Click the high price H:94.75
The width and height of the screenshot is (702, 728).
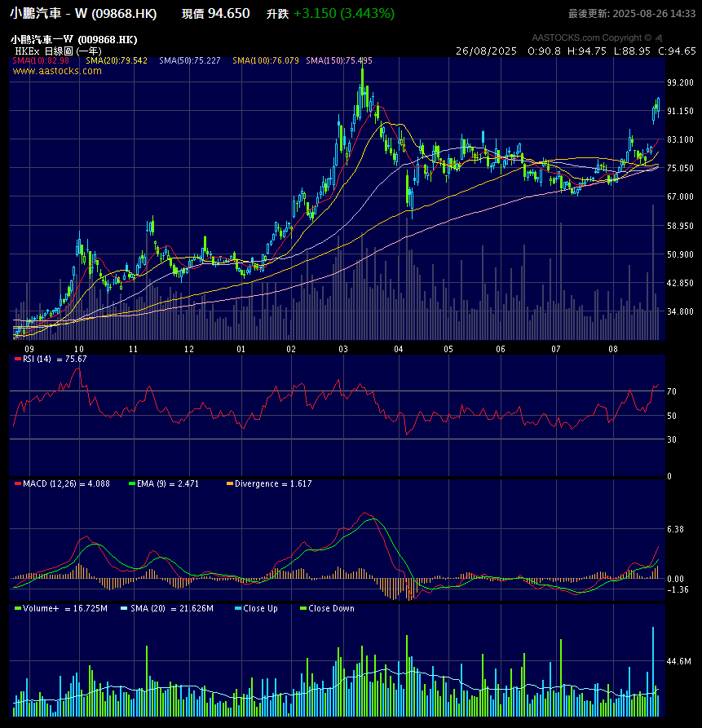click(587, 51)
